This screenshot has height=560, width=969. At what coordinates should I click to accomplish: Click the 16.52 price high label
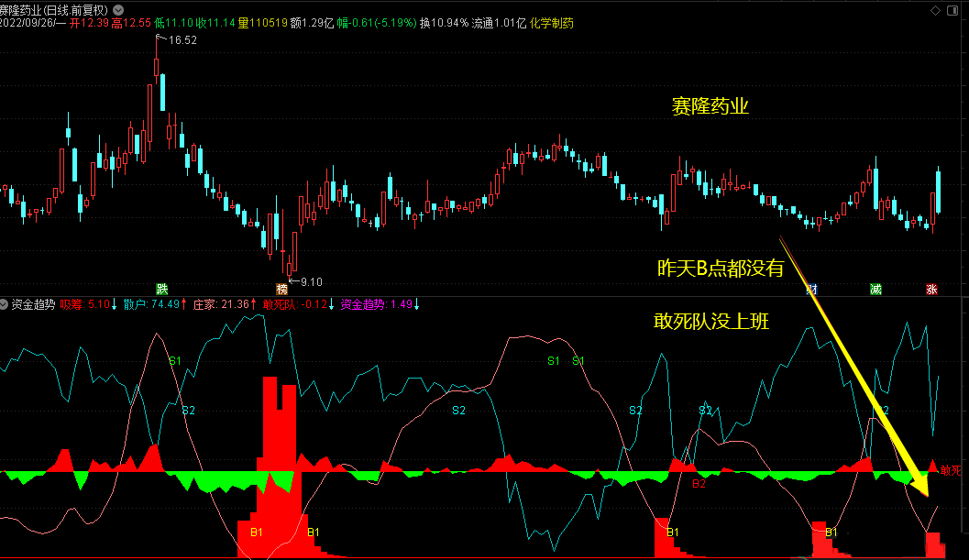click(x=182, y=40)
